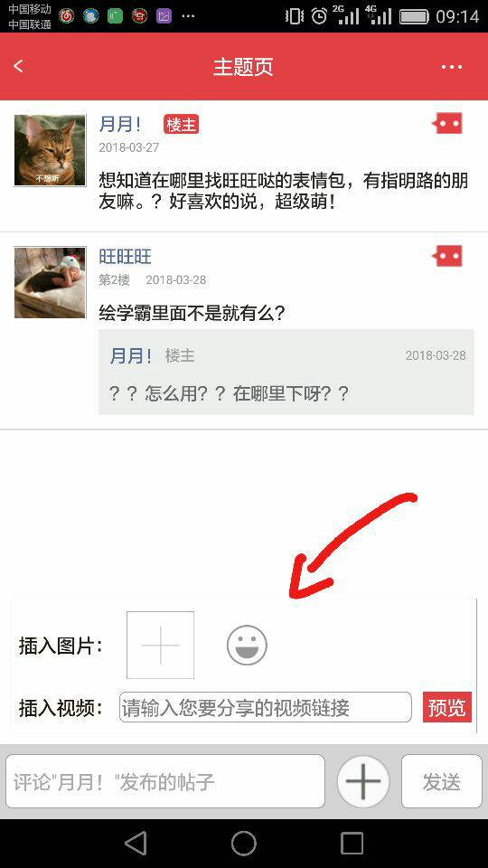Focus the comment input field
The height and width of the screenshot is (868, 488).
click(164, 781)
